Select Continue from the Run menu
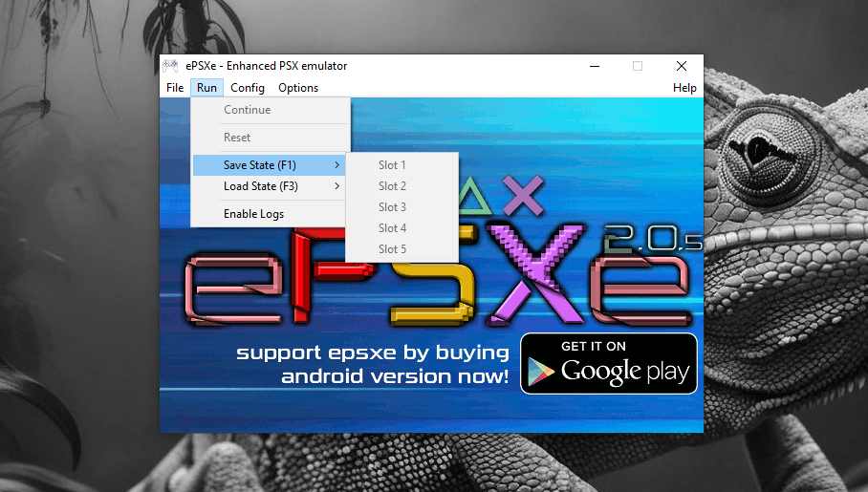868x492 pixels. tap(247, 110)
